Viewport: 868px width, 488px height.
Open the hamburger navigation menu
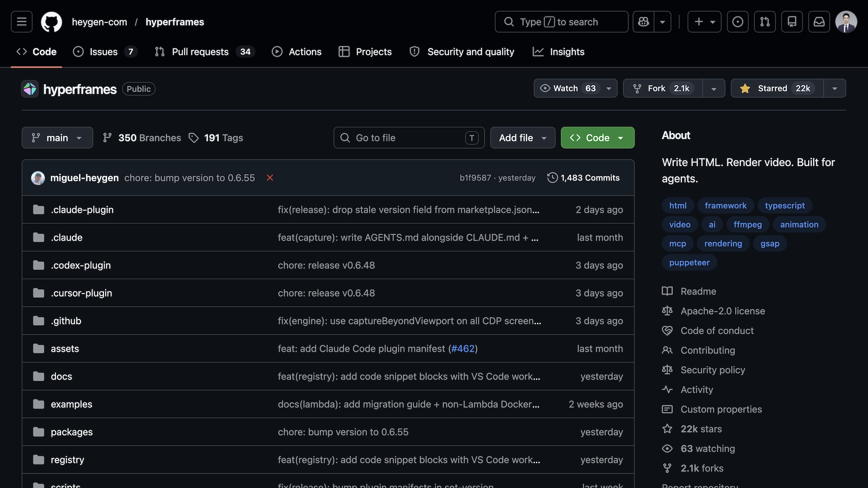point(22,22)
